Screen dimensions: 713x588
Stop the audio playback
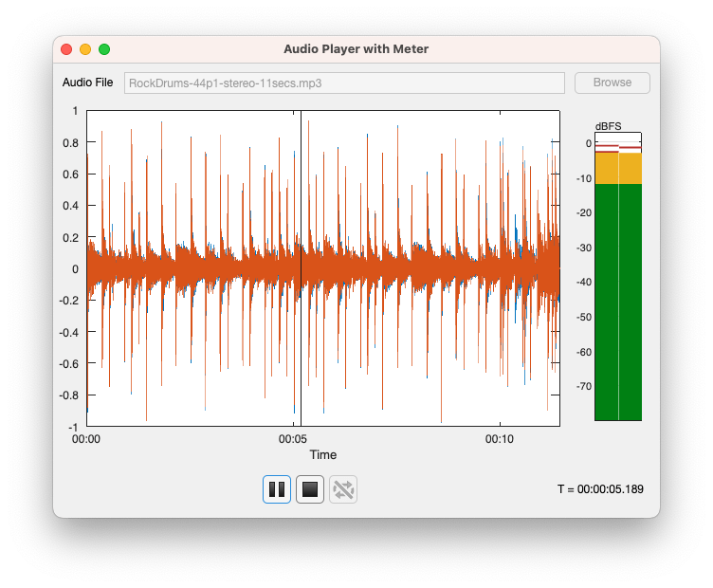coord(310,489)
